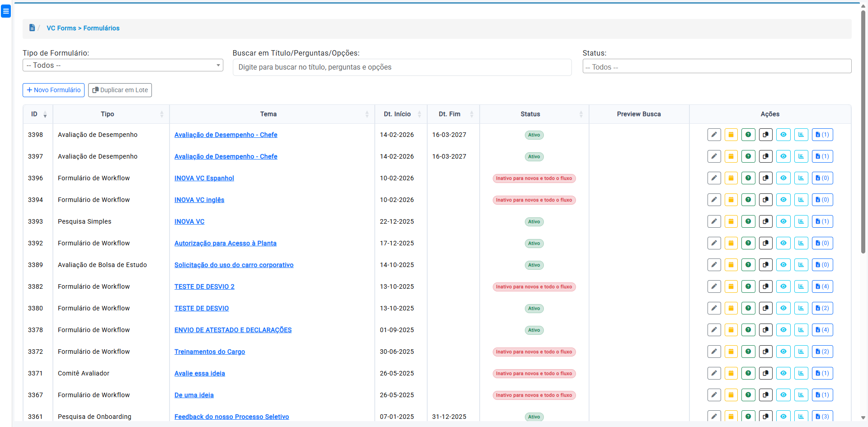Duplicate form 3392 using its copy icon
868x427 pixels.
(765, 243)
